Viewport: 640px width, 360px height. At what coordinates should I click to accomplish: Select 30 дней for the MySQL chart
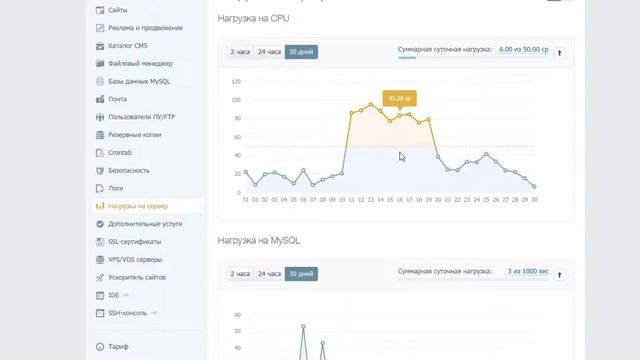pos(301,274)
